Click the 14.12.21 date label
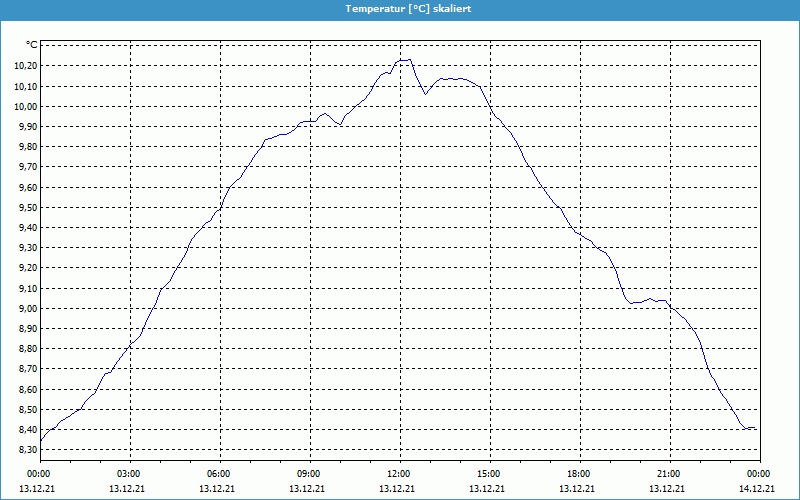Viewport: 800px width, 500px height. click(x=758, y=489)
